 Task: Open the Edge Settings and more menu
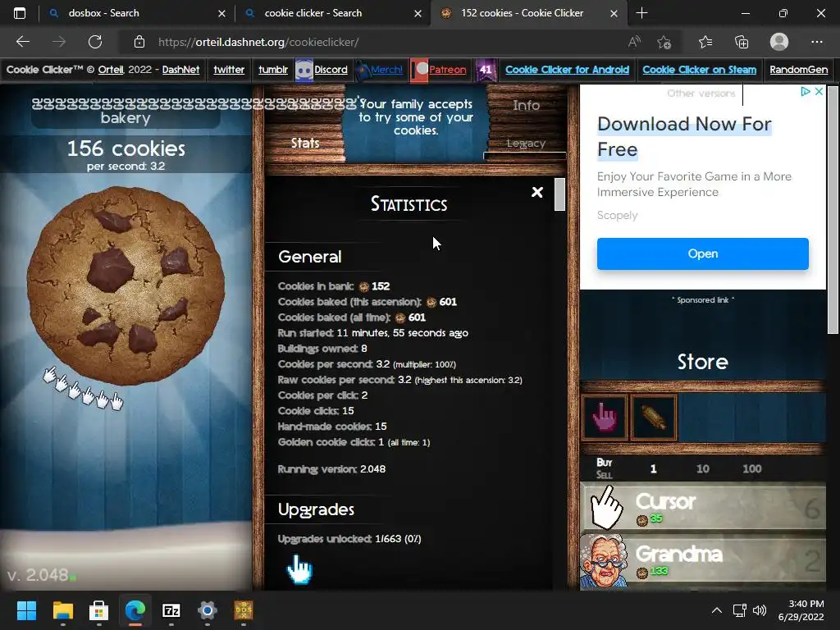pyautogui.click(x=816, y=42)
